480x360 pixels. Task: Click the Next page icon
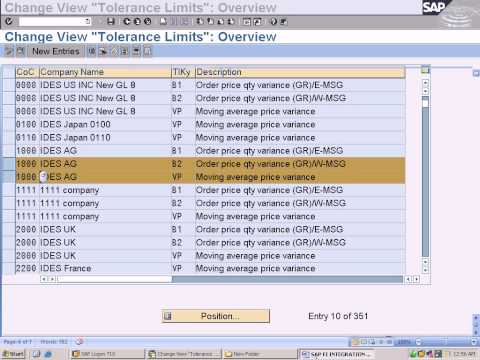(221, 22)
